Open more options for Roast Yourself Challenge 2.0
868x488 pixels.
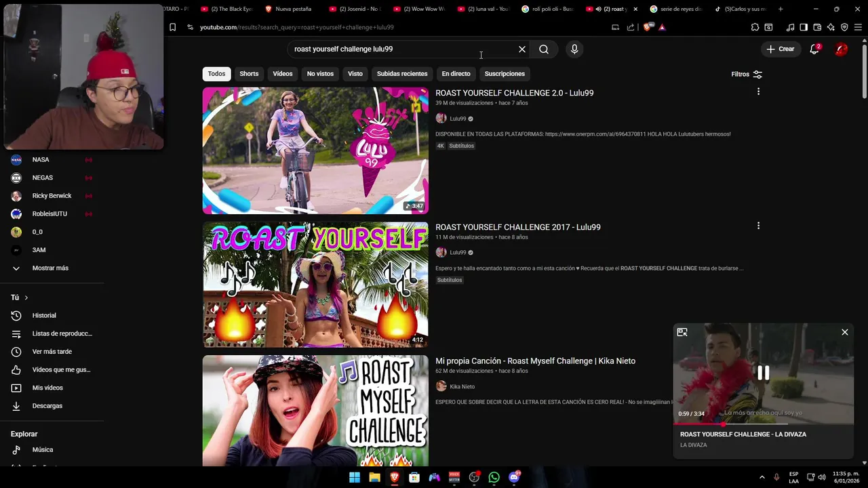tap(758, 91)
